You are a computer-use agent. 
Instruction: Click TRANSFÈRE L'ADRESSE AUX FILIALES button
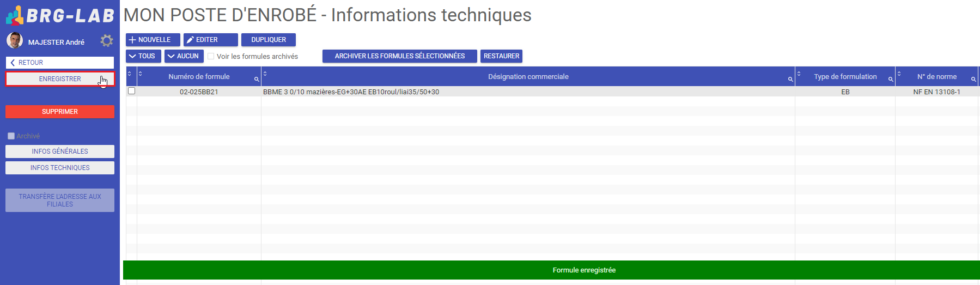[x=60, y=201]
